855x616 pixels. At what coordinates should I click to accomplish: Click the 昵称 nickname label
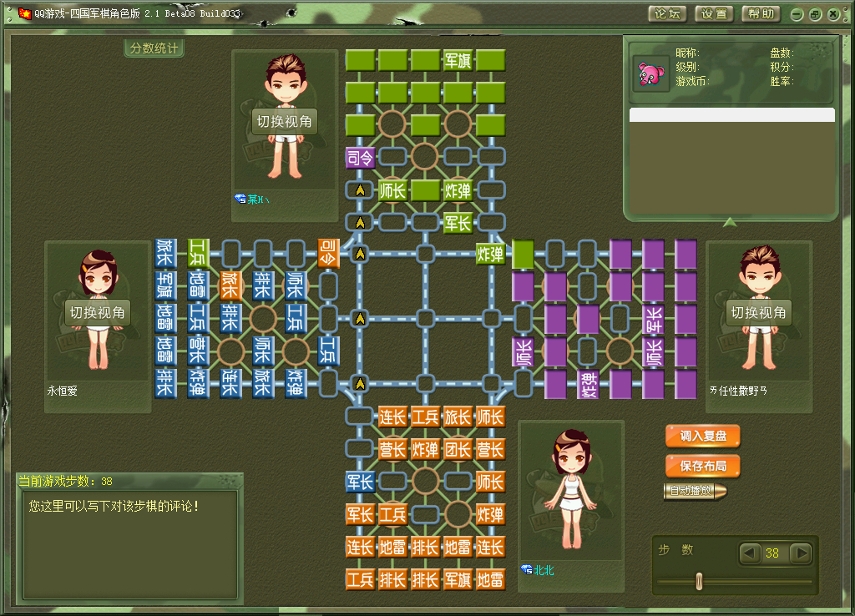tap(687, 53)
